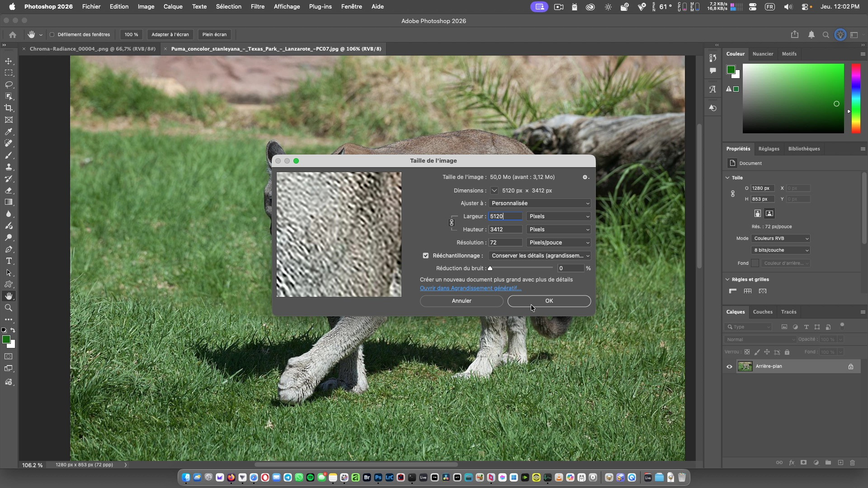Select the Crop tool

[x=9, y=108]
